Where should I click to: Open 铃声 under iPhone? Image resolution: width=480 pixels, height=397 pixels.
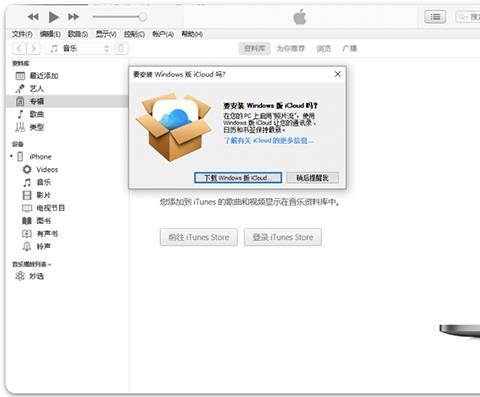tap(44, 247)
